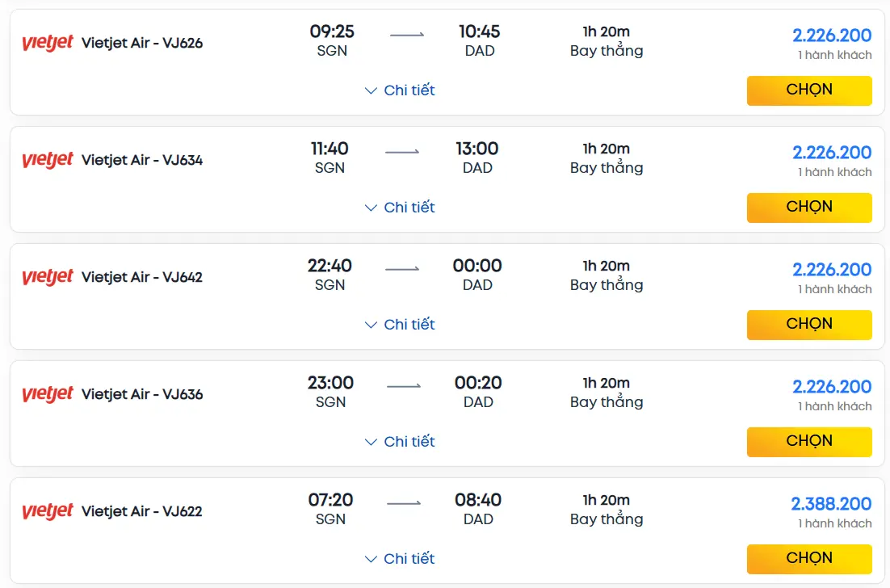The image size is (890, 588).
Task: Open Chi tiết for the 23:00 flight
Action: point(400,442)
